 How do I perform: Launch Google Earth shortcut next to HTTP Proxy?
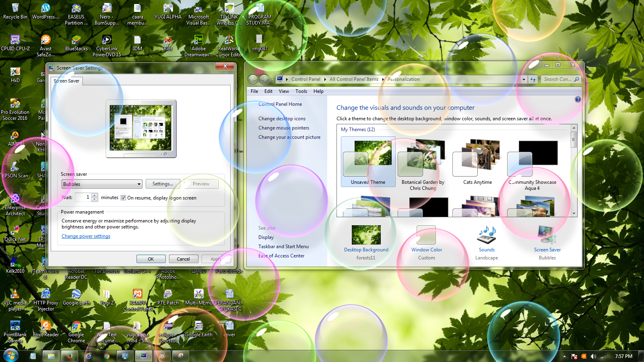(x=76, y=297)
